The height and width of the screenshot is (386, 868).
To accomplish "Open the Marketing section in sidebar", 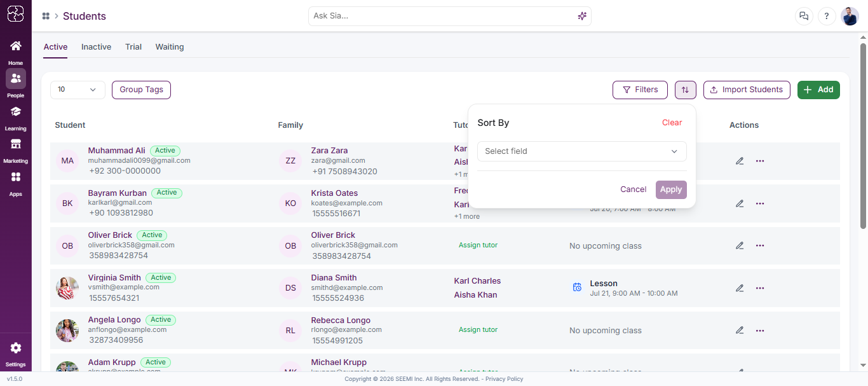I will (x=16, y=150).
